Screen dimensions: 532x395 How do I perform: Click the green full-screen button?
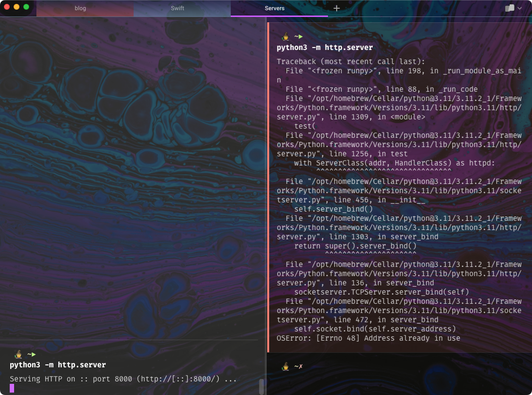(x=26, y=7)
